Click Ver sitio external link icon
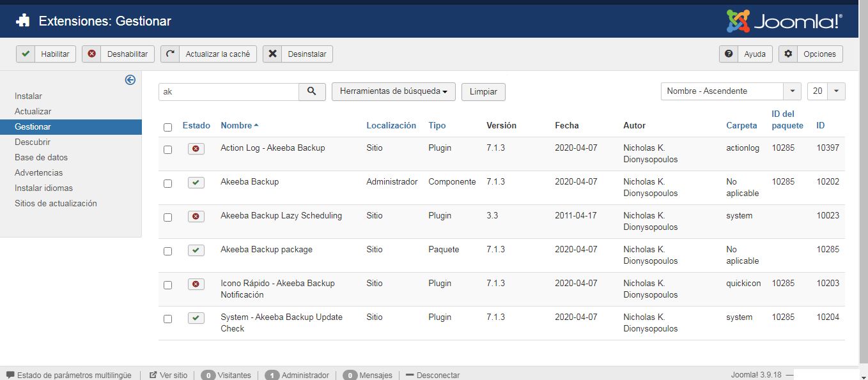 (153, 375)
